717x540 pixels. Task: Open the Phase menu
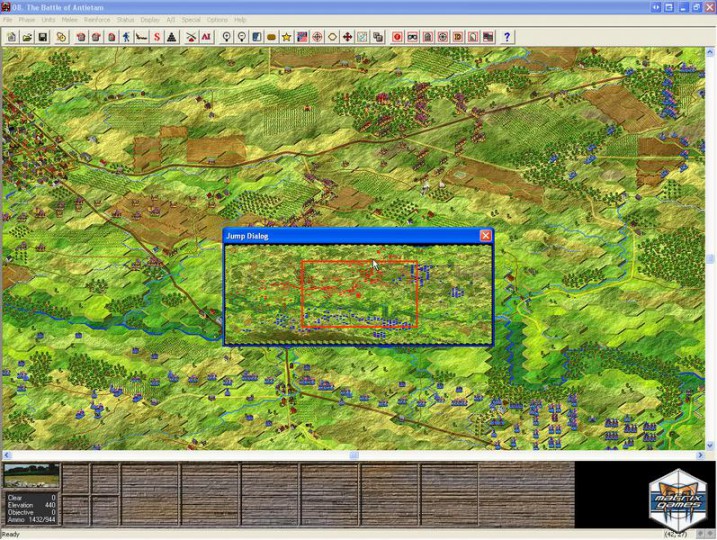pyautogui.click(x=26, y=20)
